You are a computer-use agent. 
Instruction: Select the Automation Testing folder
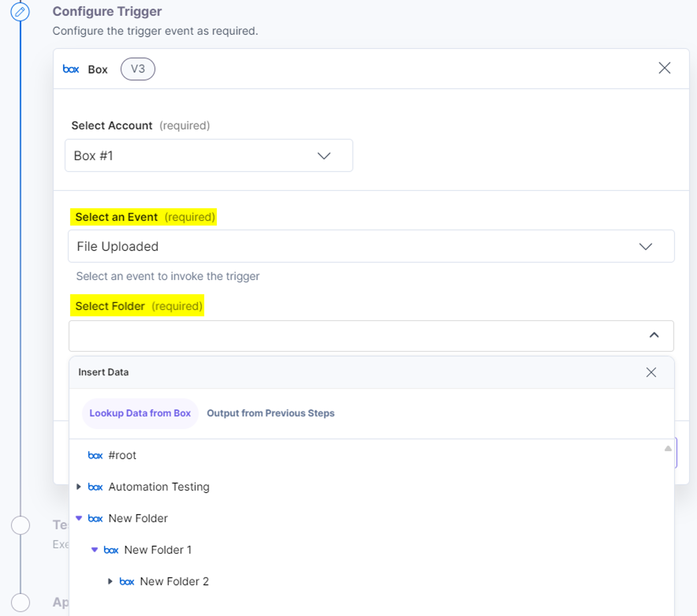click(x=159, y=487)
